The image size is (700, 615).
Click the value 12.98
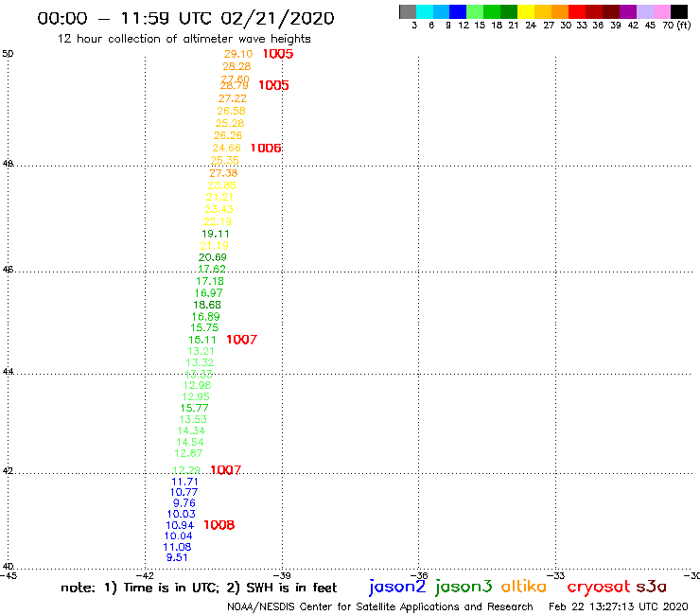pyautogui.click(x=197, y=385)
